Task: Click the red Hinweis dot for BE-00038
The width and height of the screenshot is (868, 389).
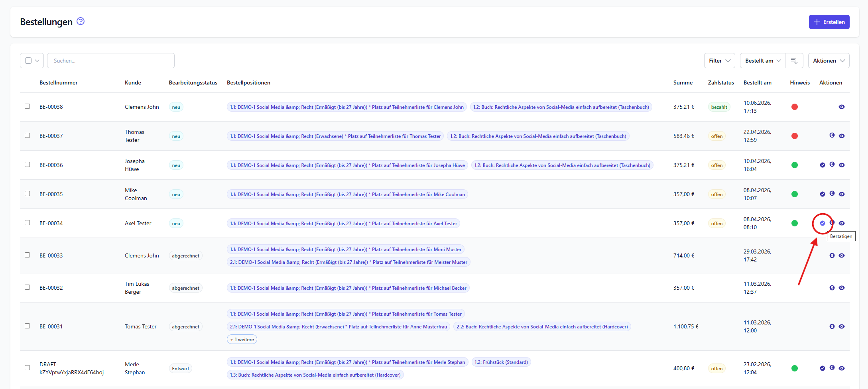Action: tap(795, 107)
